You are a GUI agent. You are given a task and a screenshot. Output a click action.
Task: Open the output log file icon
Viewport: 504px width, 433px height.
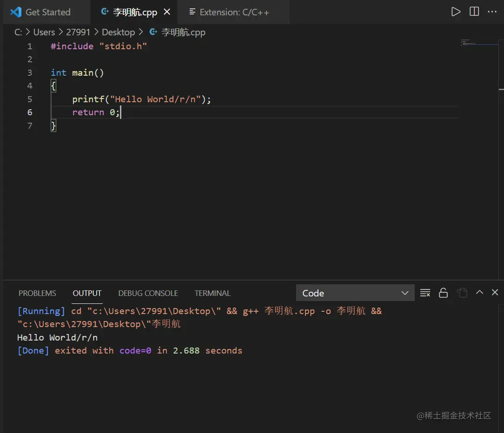tap(462, 293)
